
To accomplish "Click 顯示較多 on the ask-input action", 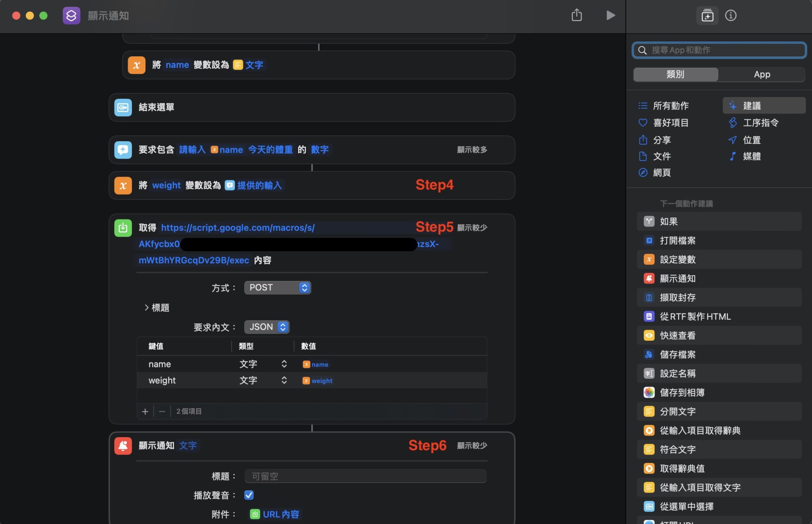I will coord(472,150).
